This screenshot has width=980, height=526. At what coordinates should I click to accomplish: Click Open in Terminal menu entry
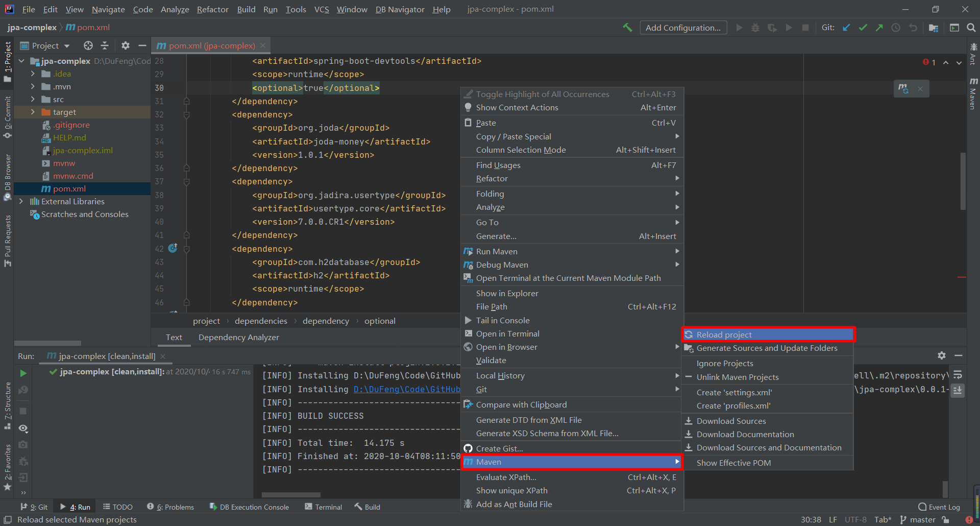572,333
